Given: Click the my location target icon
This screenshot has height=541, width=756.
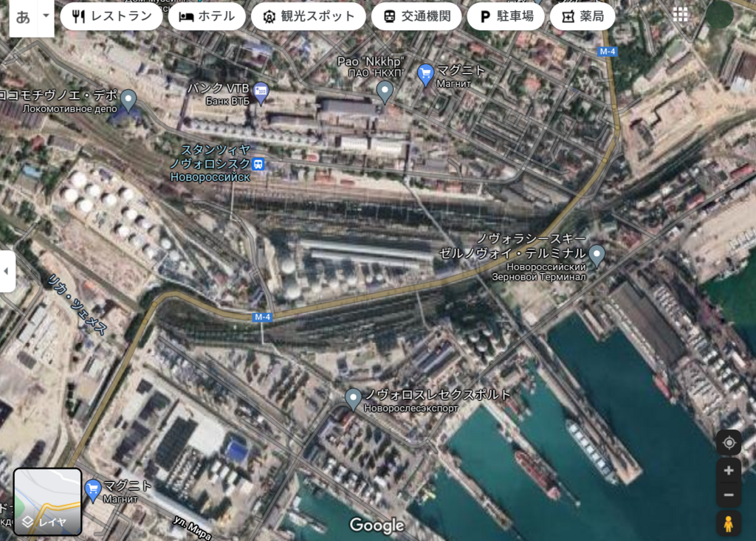Looking at the screenshot, I should [x=729, y=443].
